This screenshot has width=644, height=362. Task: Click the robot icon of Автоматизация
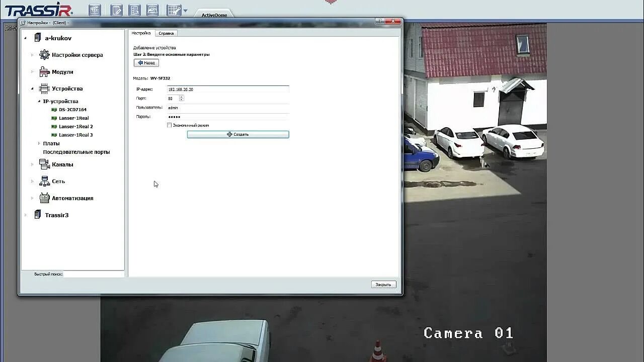click(44, 198)
